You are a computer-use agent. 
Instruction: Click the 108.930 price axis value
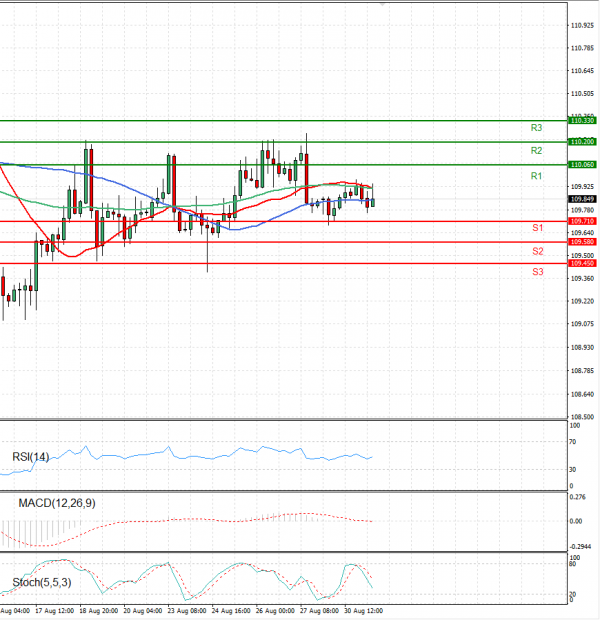point(582,348)
